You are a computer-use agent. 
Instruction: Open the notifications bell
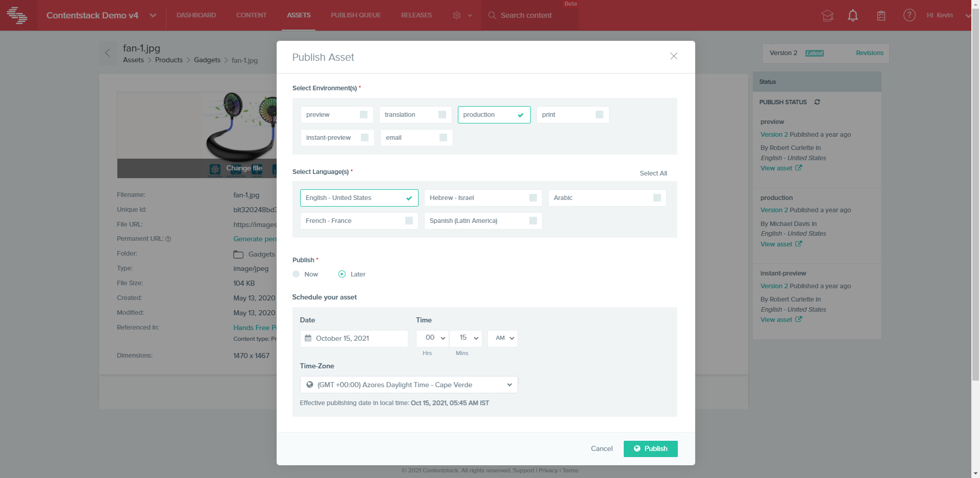(x=853, y=15)
